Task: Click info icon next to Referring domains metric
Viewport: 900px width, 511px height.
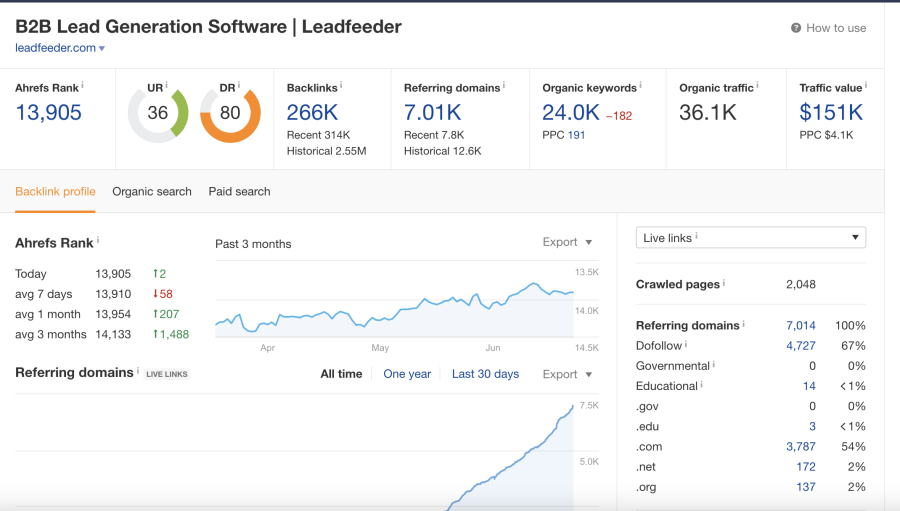Action: click(x=504, y=85)
